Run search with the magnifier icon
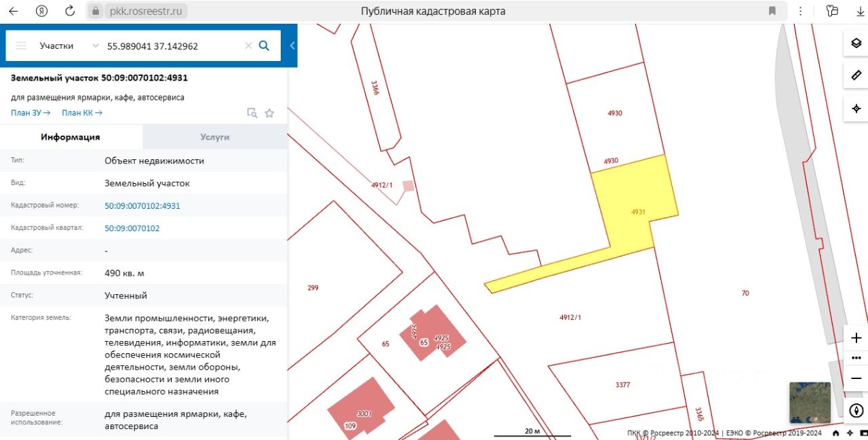The height and width of the screenshot is (440, 868). [264, 45]
